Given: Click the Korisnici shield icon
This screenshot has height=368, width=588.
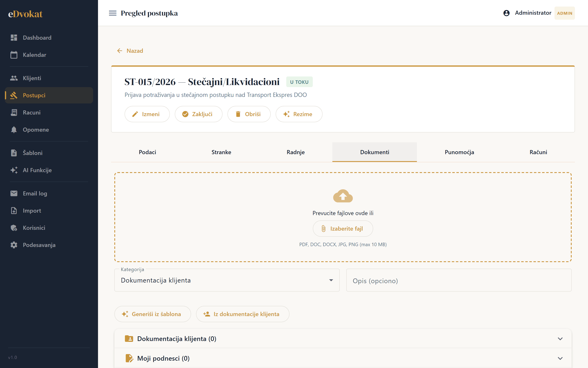Looking at the screenshot, I should [x=14, y=228].
